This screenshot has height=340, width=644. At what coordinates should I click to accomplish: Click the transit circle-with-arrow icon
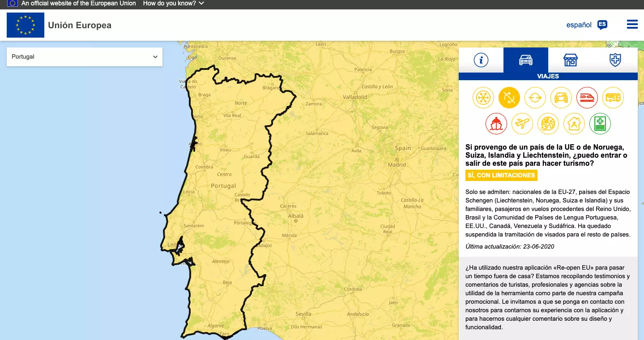click(x=535, y=98)
